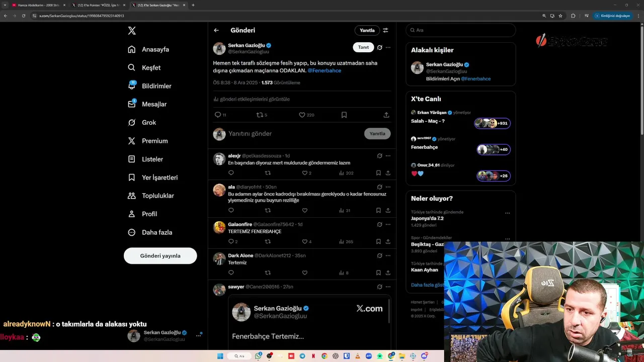Go back with the Gönderi arrow
Viewport: 644px width, 362px height.
(216, 30)
